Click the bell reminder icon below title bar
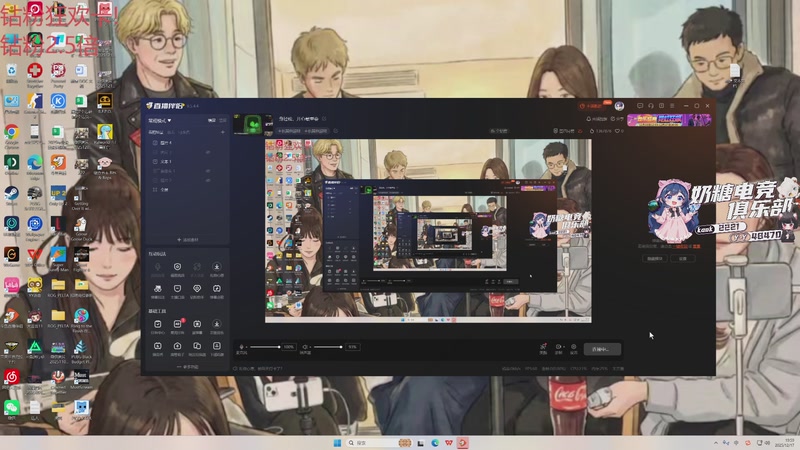The height and width of the screenshot is (450, 800). 589,119
